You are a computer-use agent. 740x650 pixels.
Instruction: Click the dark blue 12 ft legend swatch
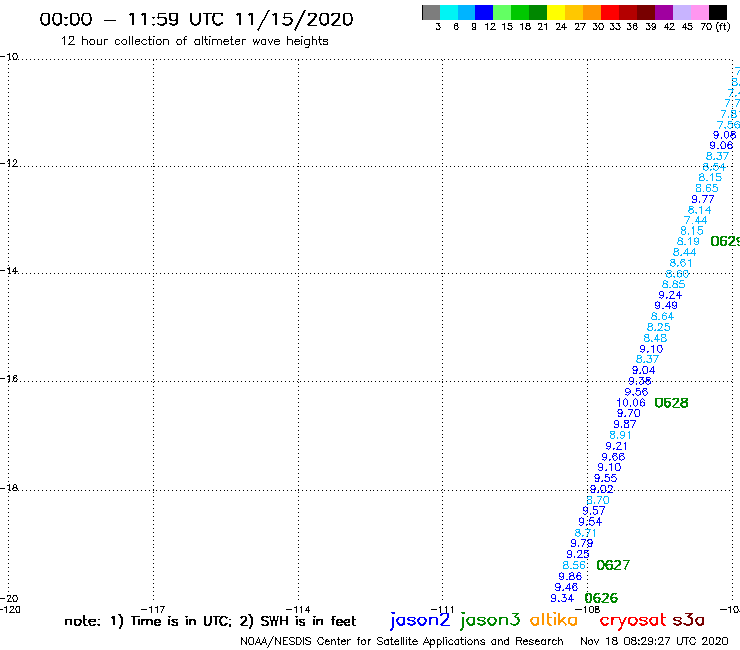pos(484,12)
